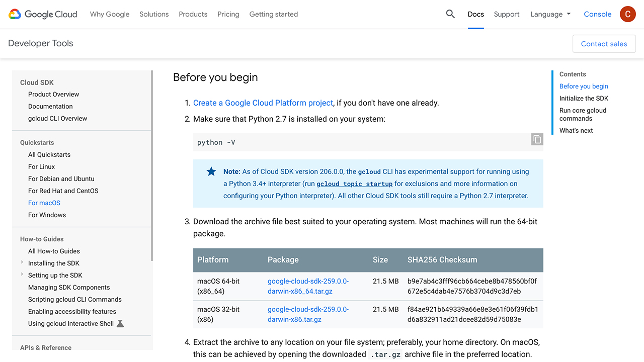The height and width of the screenshot is (362, 644).
Task: Click the experimental flask icon next to Interactive Shell
Action: coord(120,324)
